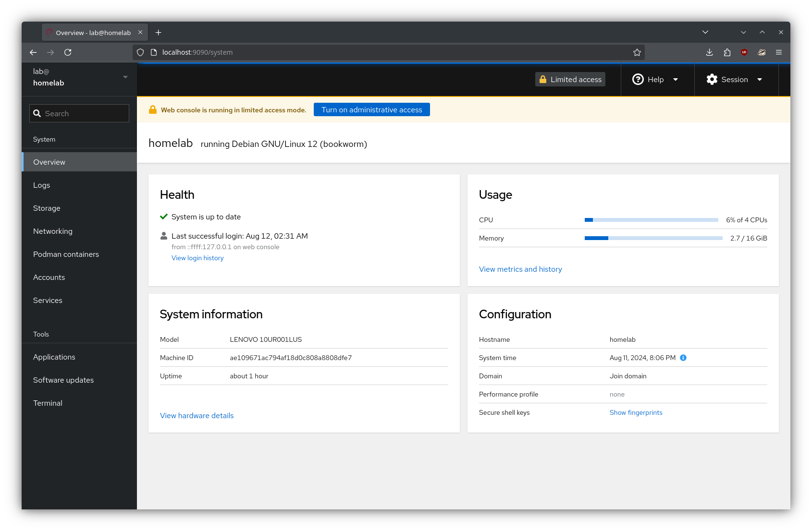Viewport: 812px width, 531px height.
Task: Click the system time info icon
Action: pos(683,358)
